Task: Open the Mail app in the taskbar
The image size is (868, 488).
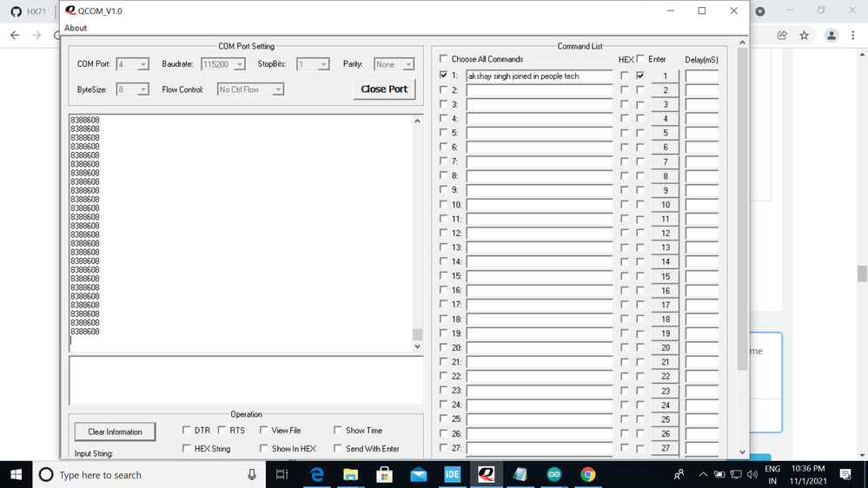Action: [x=419, y=475]
